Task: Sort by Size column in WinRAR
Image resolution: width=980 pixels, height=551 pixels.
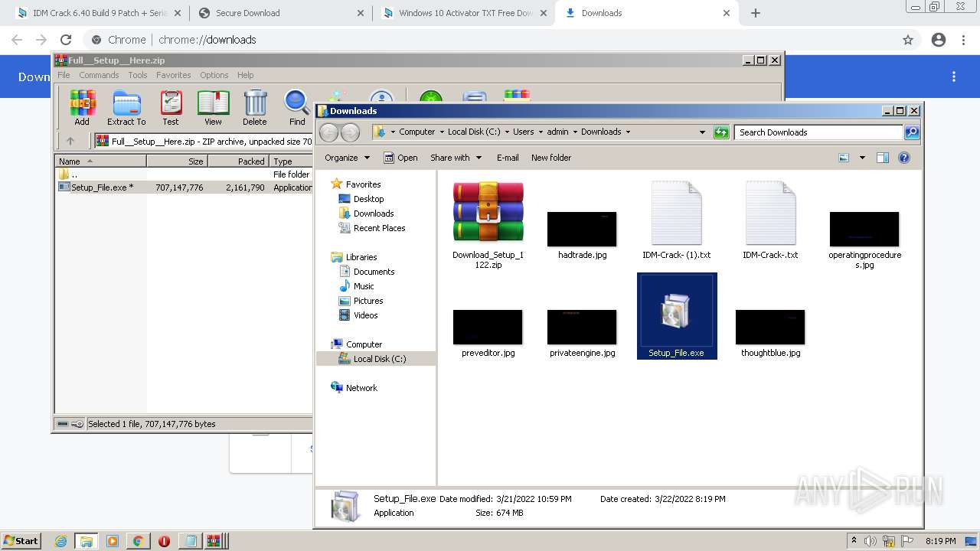Action: tap(177, 161)
